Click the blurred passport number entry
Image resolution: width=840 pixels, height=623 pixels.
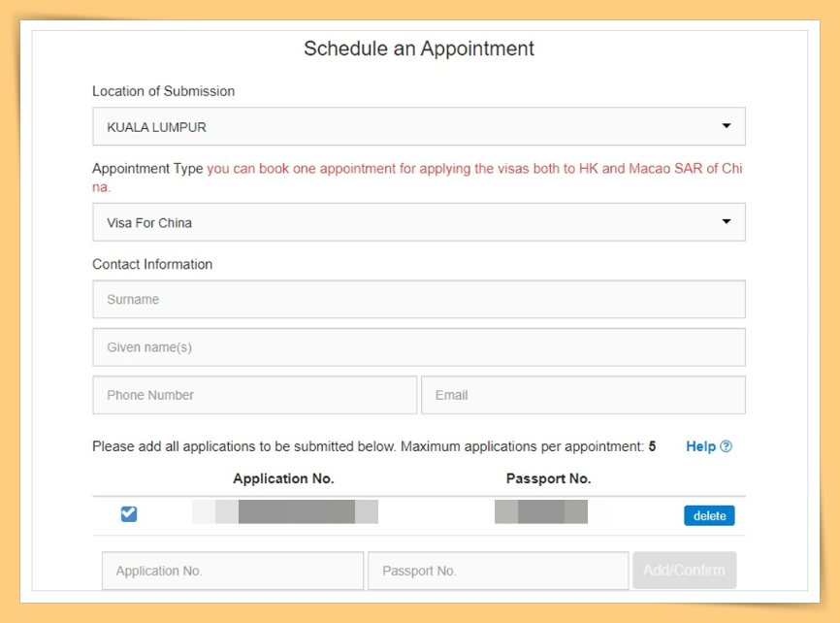point(541,512)
